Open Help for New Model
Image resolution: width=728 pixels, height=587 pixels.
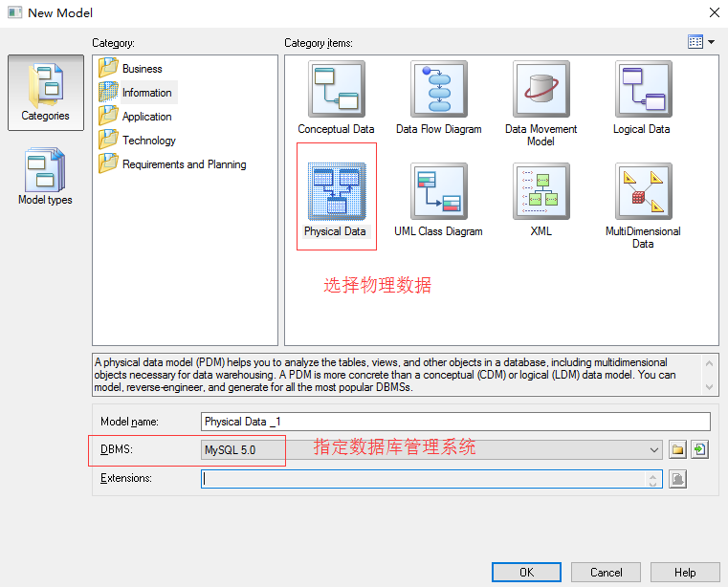[x=685, y=572]
